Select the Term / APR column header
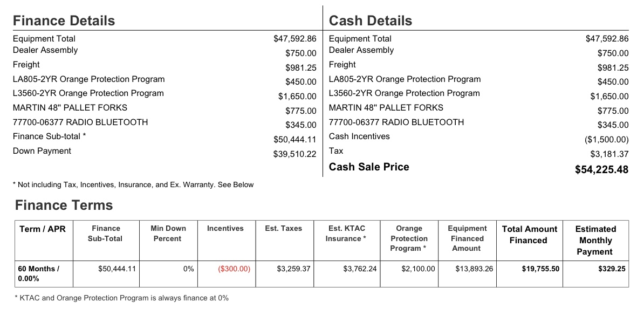The width and height of the screenshot is (644, 315). [42, 229]
